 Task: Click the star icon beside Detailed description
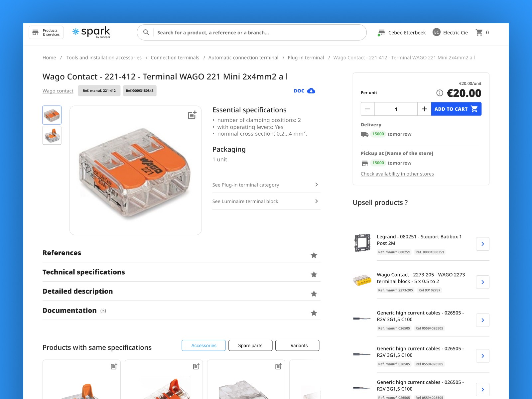pos(314,294)
